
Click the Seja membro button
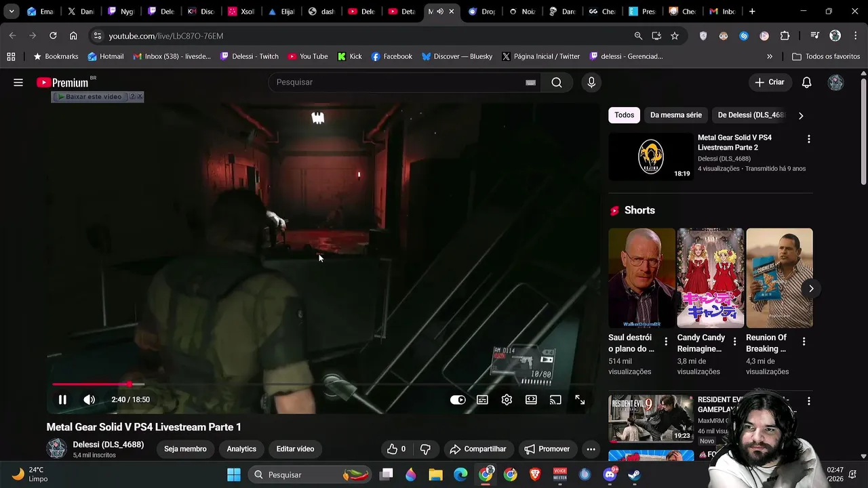coord(185,449)
